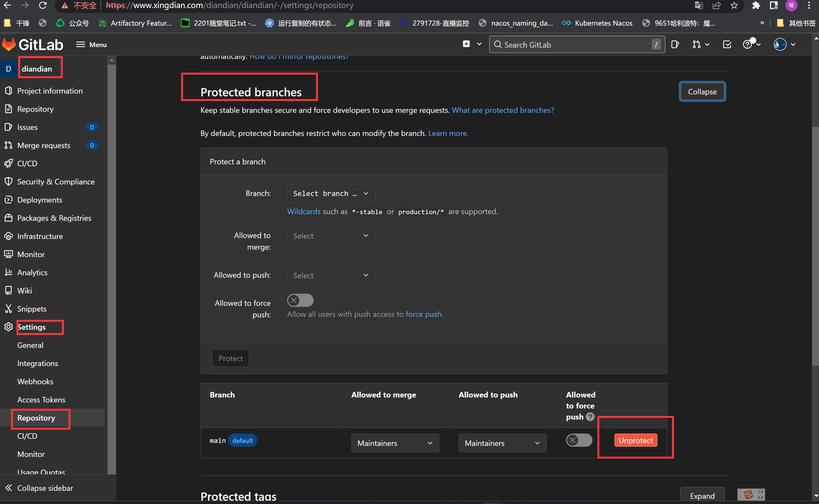The width and height of the screenshot is (819, 504).
Task: Open the Artifactory Featur... bookmark
Action: point(135,23)
